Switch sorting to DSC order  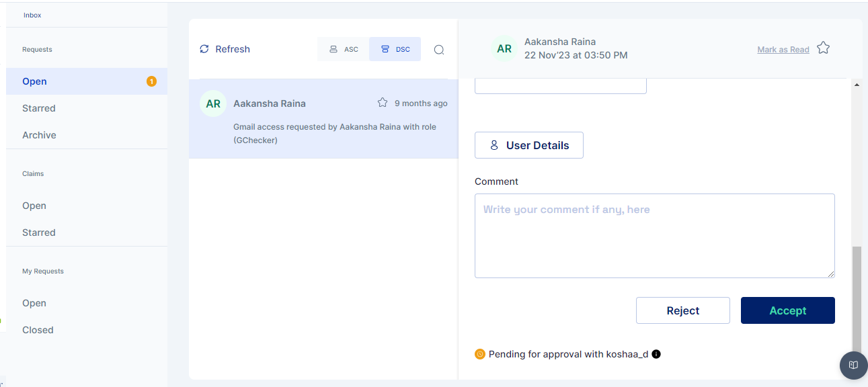pos(395,49)
